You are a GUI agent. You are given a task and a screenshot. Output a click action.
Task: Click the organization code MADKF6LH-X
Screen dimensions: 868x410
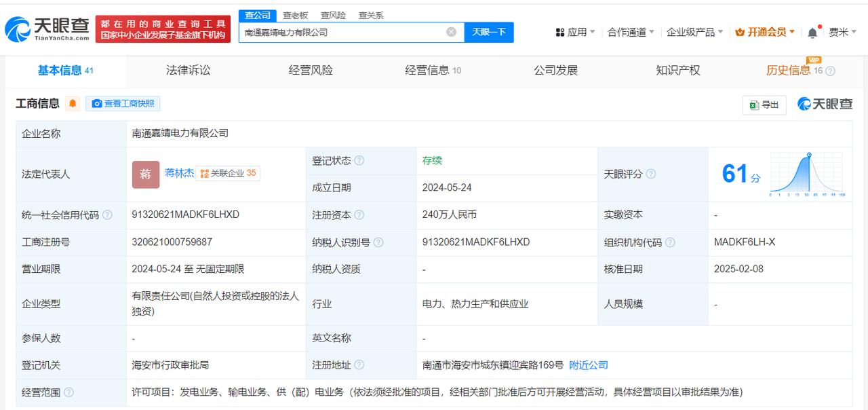(745, 242)
